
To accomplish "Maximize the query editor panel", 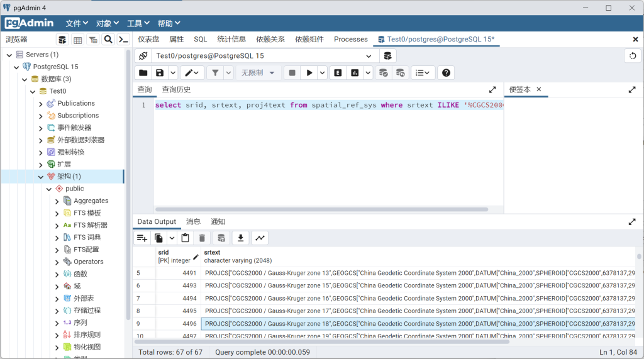I will coord(492,89).
